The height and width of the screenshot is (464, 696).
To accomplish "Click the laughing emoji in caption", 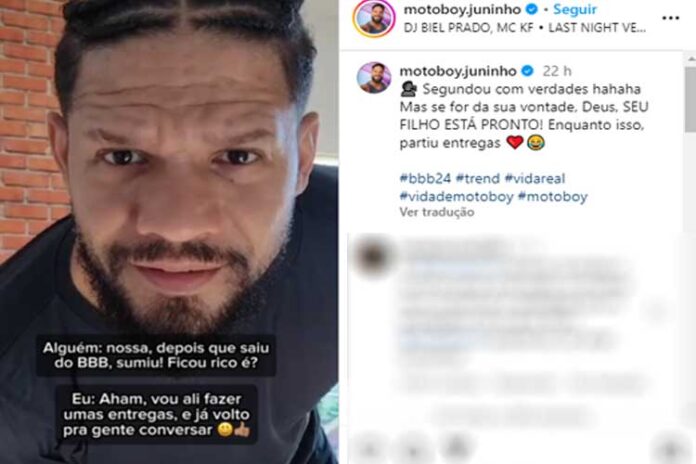I will [x=535, y=143].
